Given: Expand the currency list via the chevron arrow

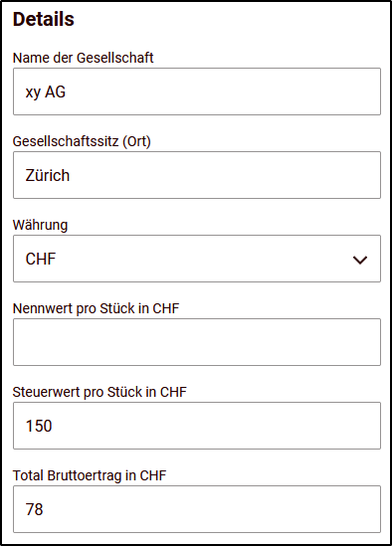Looking at the screenshot, I should 360,260.
